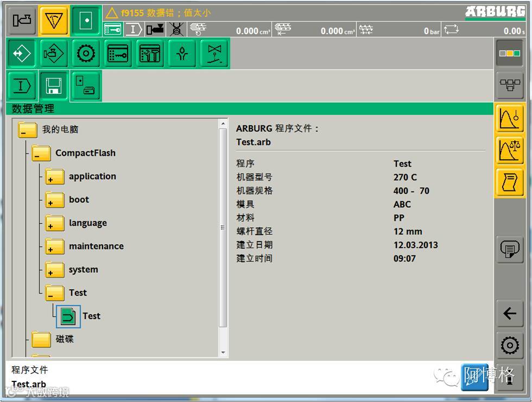Open the machine sequence diamond icon
This screenshot has width=532, height=402.
(x=53, y=53)
